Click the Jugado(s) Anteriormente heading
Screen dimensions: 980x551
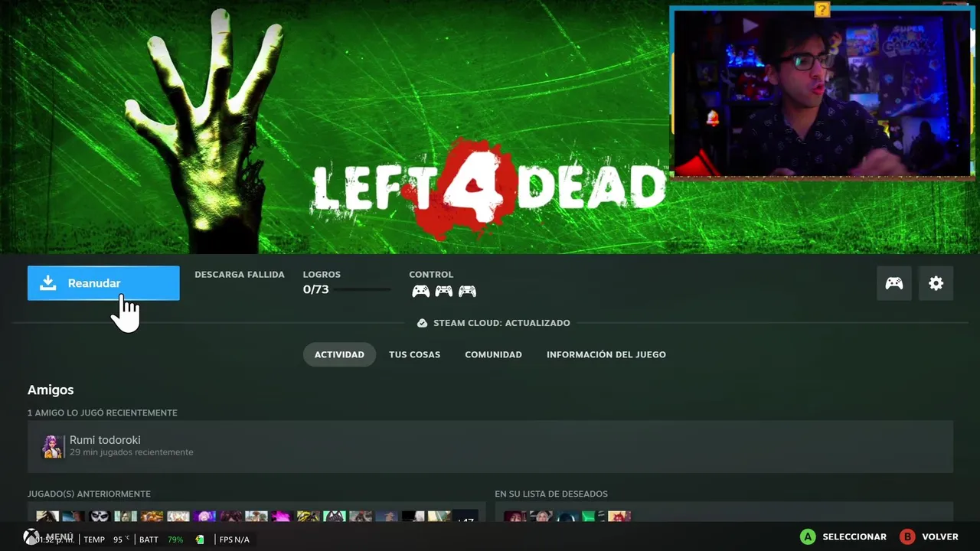(x=89, y=494)
